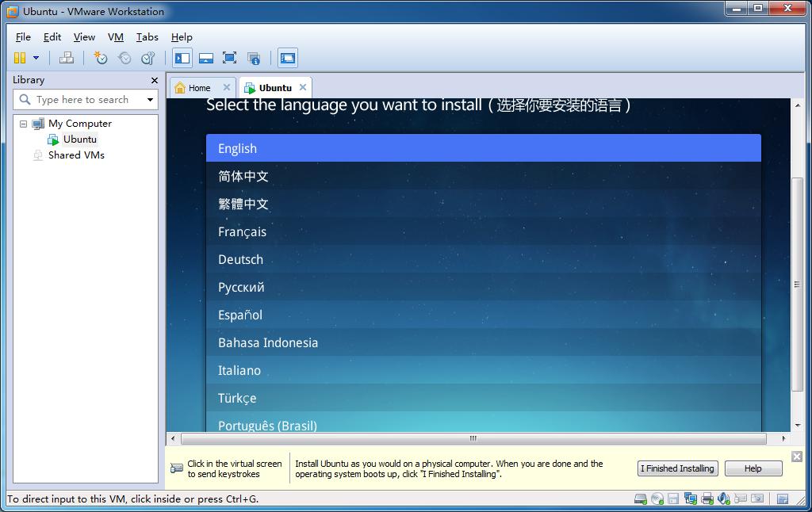Open the Tabs menu
Image resolution: width=812 pixels, height=512 pixels.
pyautogui.click(x=147, y=36)
